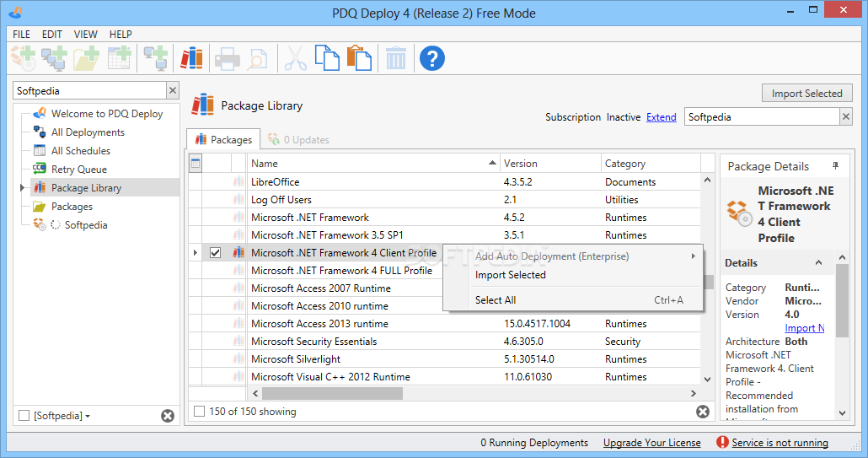This screenshot has width=868, height=458.
Task: Click the grid corner selector icon
Action: (x=195, y=163)
